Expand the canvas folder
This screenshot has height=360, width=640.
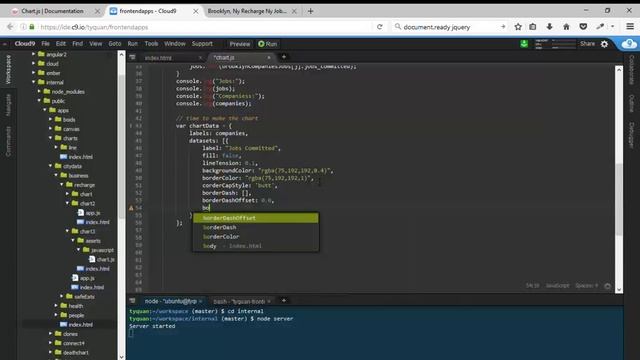pos(51,129)
